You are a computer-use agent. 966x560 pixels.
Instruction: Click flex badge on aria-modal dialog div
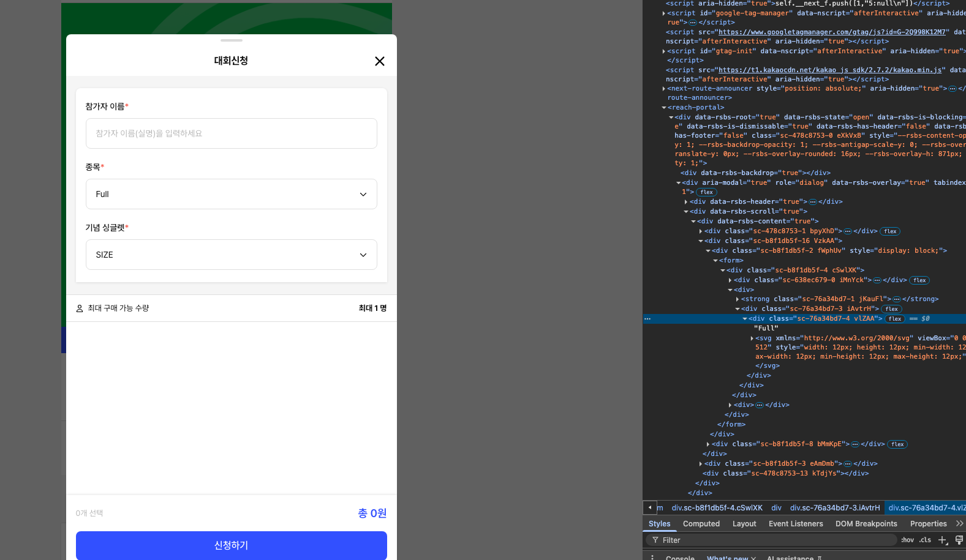706,192
